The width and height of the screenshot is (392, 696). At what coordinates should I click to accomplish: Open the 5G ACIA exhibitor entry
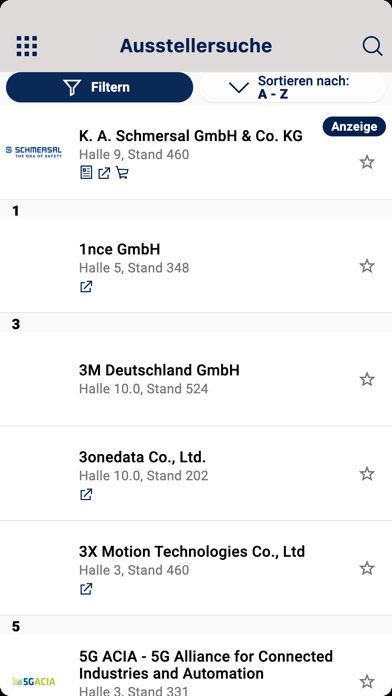196,665
